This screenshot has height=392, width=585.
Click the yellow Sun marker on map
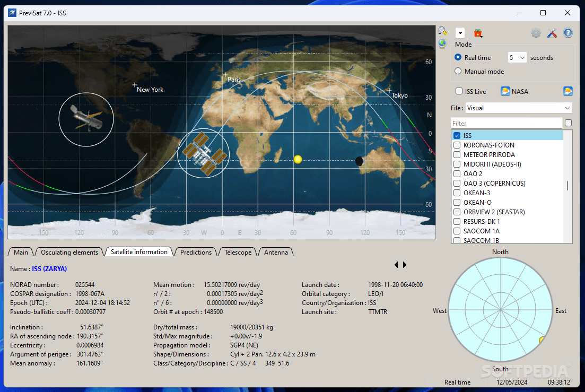coord(298,160)
